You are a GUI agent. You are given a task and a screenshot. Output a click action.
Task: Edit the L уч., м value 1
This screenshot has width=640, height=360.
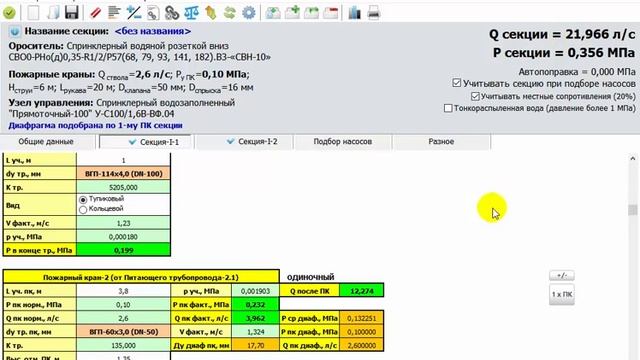[x=124, y=160]
